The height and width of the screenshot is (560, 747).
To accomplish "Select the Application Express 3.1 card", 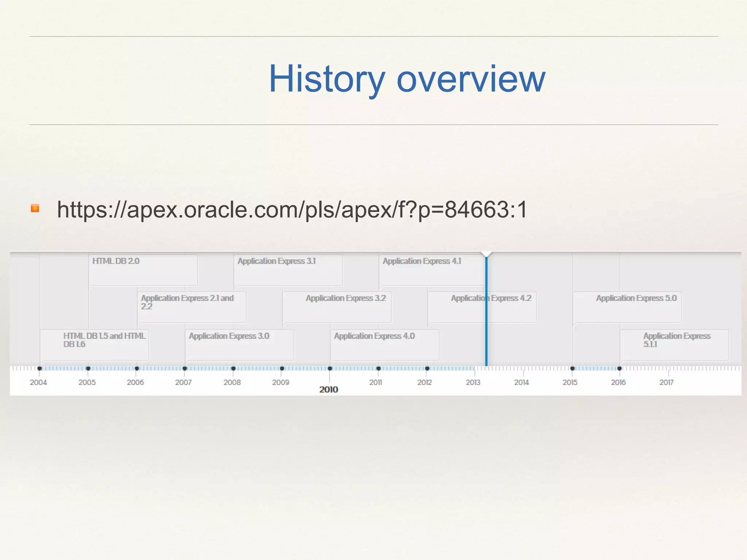I will tap(288, 270).
